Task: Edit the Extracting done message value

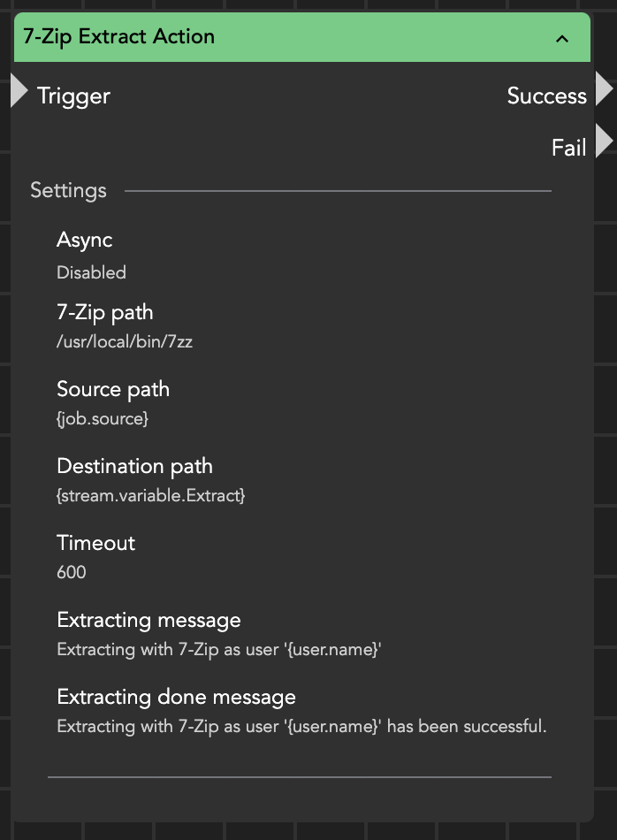Action: [302, 726]
